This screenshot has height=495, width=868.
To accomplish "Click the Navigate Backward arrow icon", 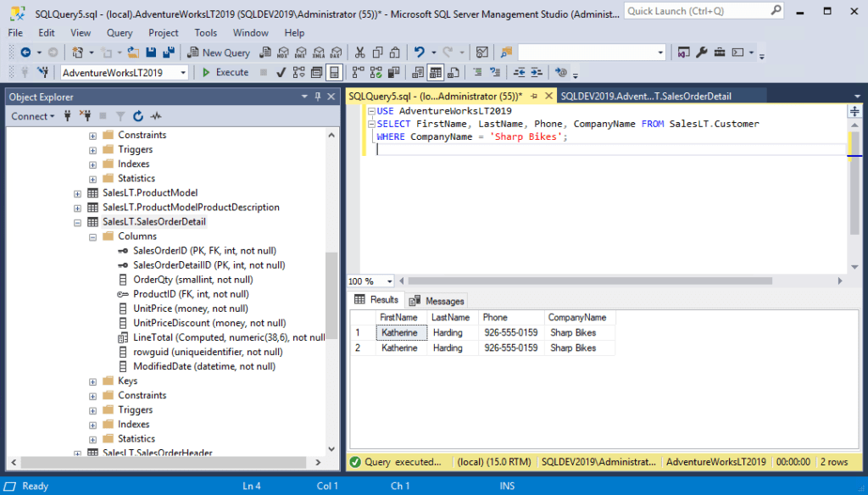I will 25,53.
